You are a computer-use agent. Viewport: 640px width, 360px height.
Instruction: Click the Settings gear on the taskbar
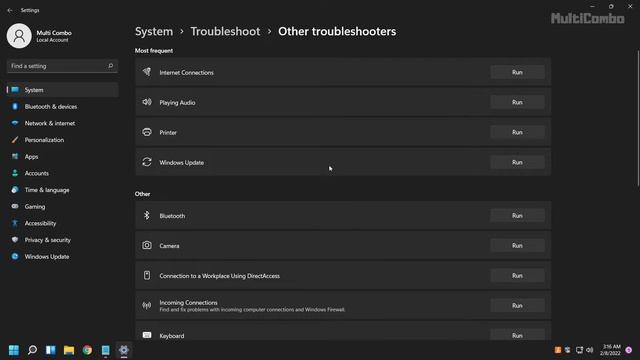pyautogui.click(x=124, y=350)
